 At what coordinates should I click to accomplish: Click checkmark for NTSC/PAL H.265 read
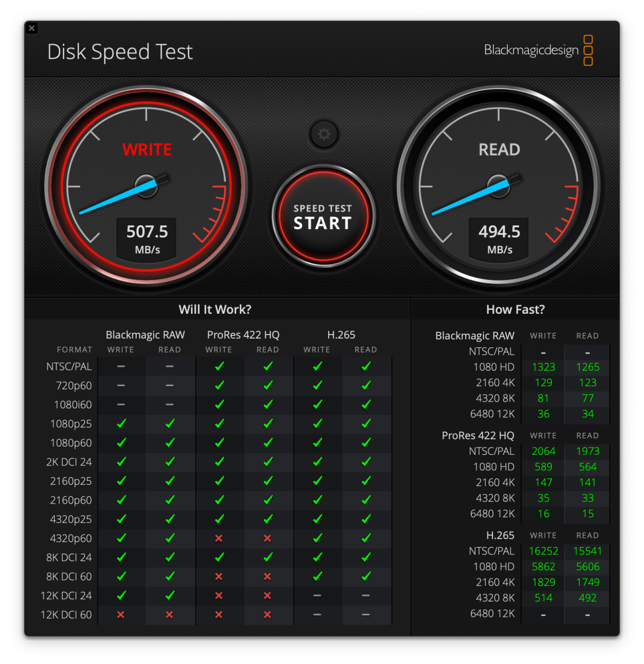pos(366,366)
